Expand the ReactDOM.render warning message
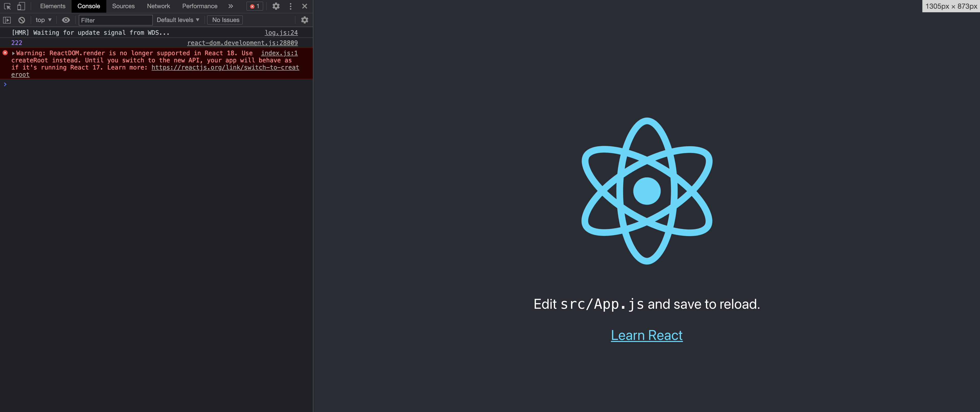The height and width of the screenshot is (412, 980). point(13,53)
